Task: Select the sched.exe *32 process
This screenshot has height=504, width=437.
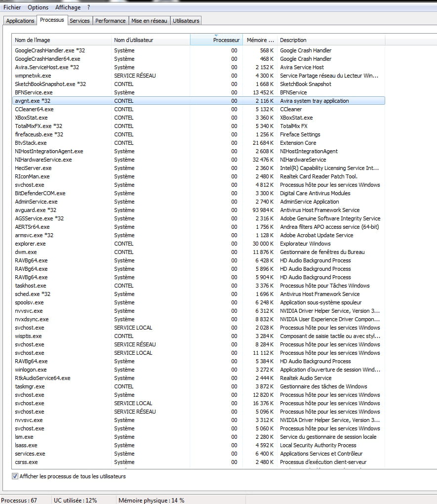Action: click(199, 294)
